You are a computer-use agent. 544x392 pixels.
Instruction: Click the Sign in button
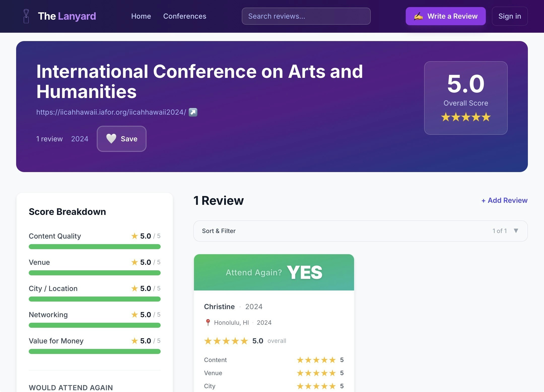pos(509,16)
